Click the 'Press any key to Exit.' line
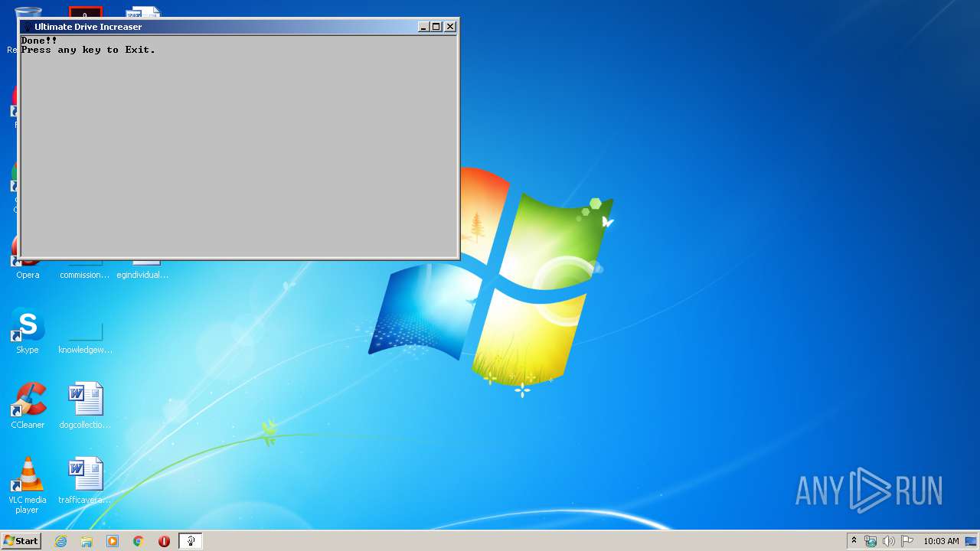The width and height of the screenshot is (980, 551). [x=88, y=50]
